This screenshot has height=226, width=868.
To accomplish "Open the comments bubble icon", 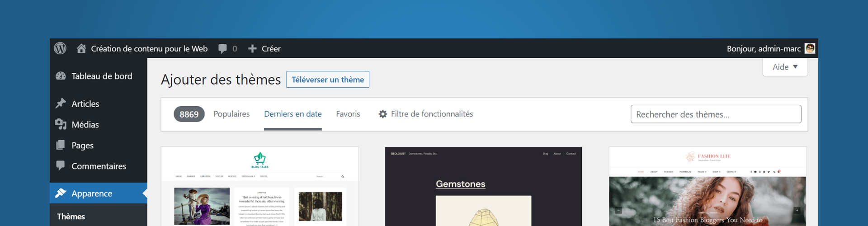I will click(222, 49).
